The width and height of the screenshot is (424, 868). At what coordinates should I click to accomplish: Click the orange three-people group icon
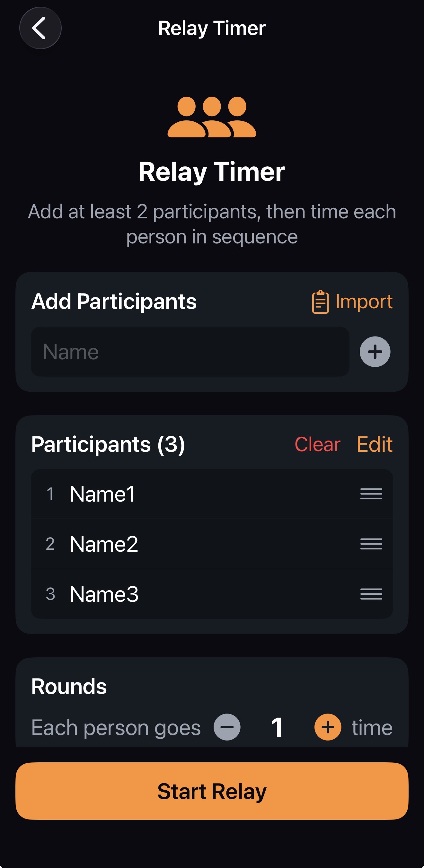coord(212,117)
